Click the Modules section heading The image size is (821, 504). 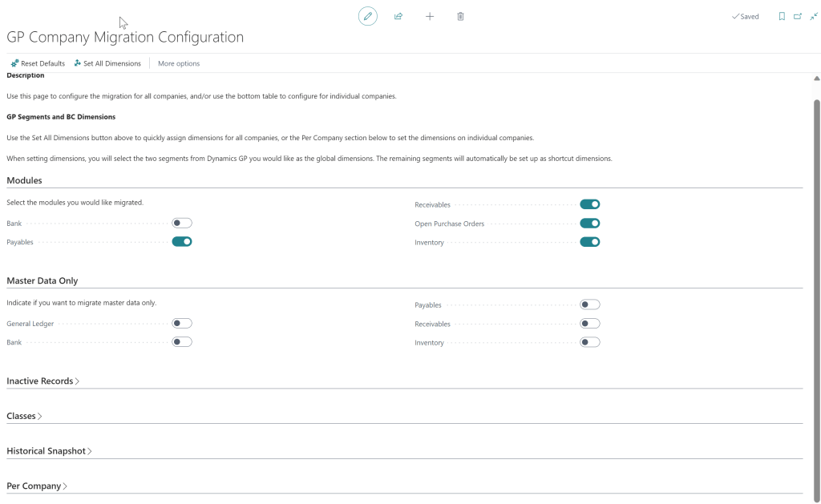24,180
